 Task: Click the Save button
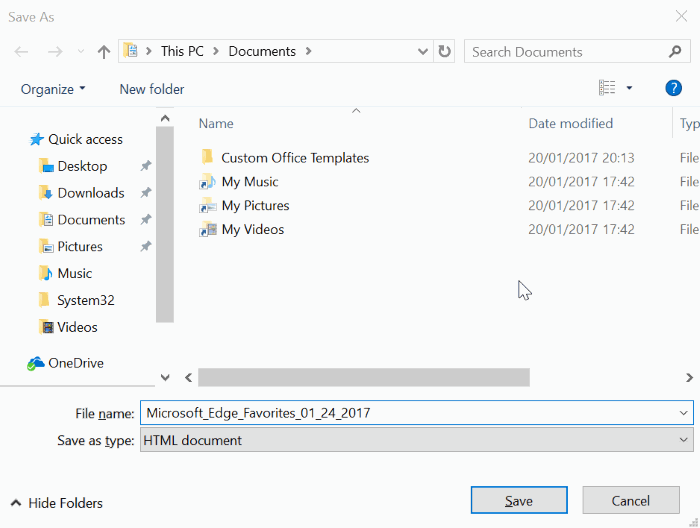coord(519,501)
